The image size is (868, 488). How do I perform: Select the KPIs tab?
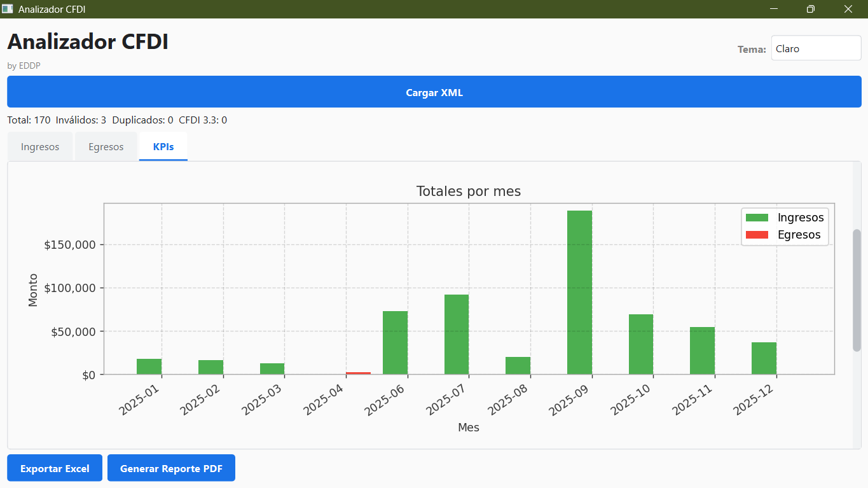[163, 147]
